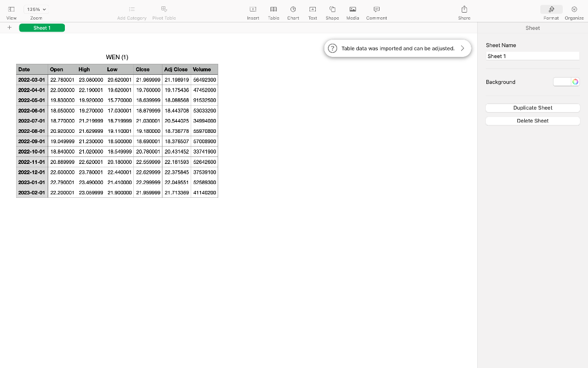The width and height of the screenshot is (588, 368).
Task: Open the Background color wheel picker
Action: click(x=575, y=82)
